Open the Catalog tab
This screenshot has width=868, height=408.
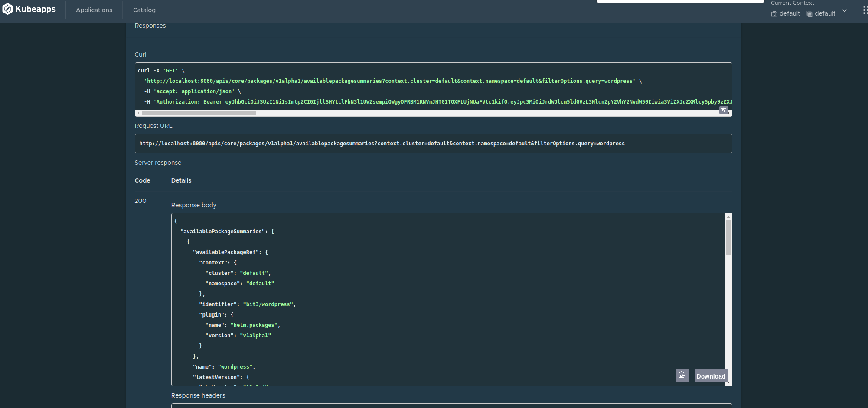click(x=144, y=10)
